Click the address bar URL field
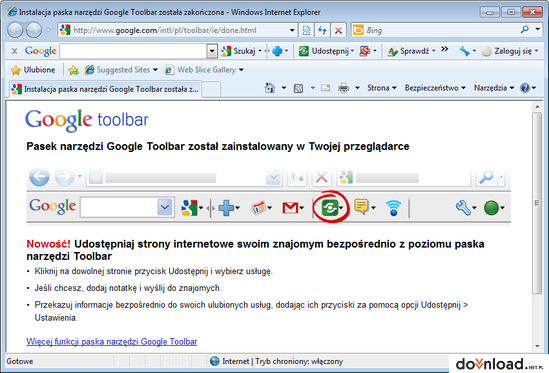 (x=173, y=30)
